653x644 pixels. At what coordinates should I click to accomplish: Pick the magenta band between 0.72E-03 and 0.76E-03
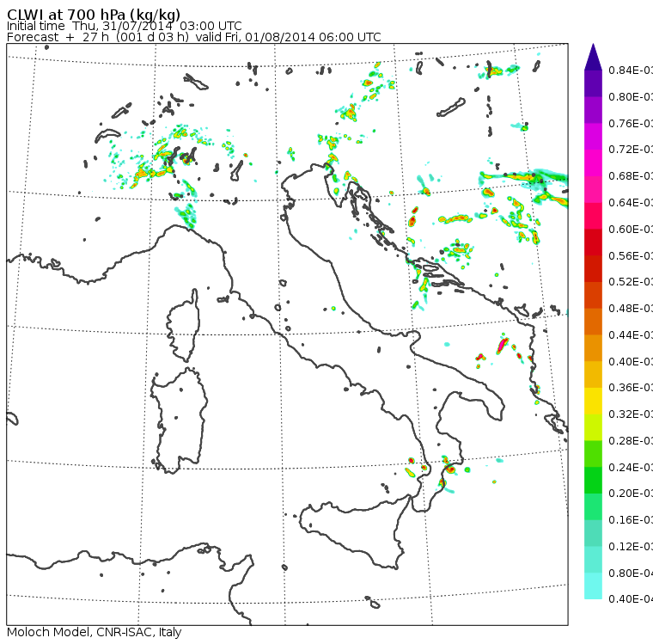click(x=593, y=137)
